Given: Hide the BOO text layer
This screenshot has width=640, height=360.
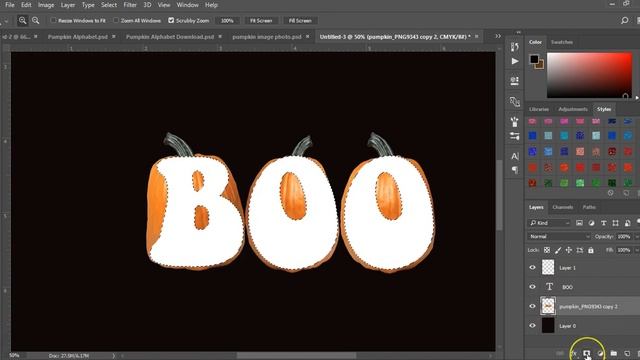Looking at the screenshot, I should tap(532, 287).
